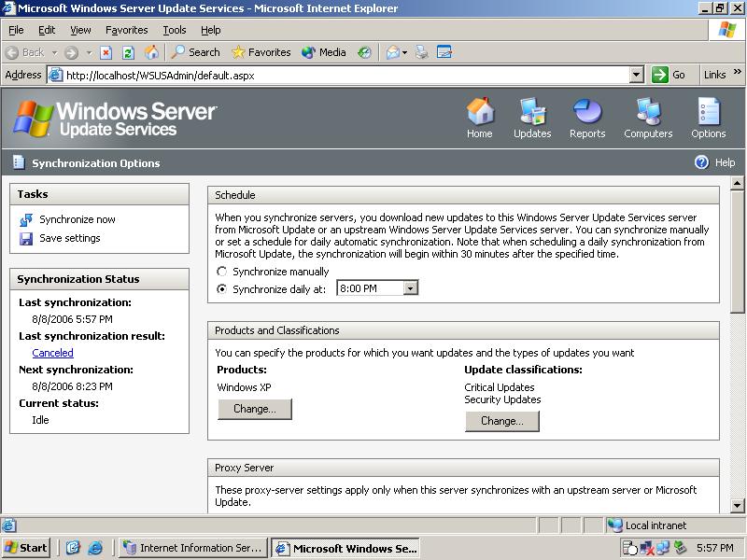Image resolution: width=747 pixels, height=560 pixels.
Task: Launch Internet Explorer from quick launch
Action: [95, 548]
